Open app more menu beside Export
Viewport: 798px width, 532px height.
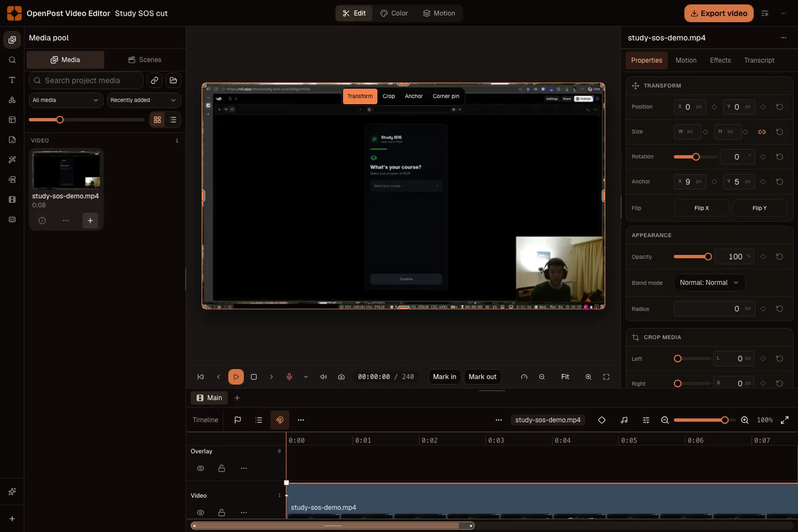(x=784, y=13)
